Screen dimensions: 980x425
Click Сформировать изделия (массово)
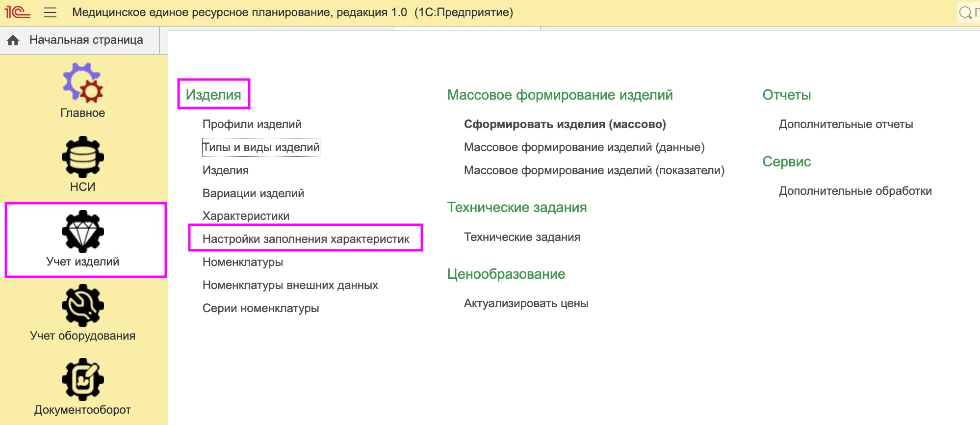[x=565, y=124]
